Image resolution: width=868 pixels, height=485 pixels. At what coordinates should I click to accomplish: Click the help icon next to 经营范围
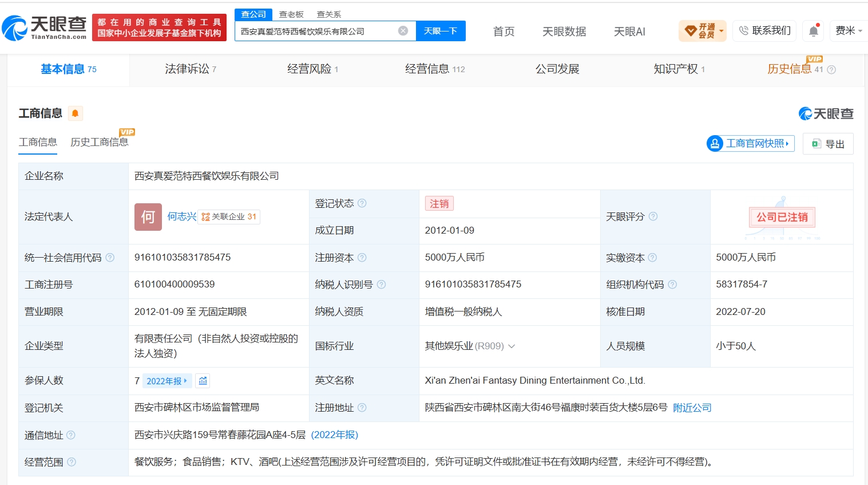point(72,462)
